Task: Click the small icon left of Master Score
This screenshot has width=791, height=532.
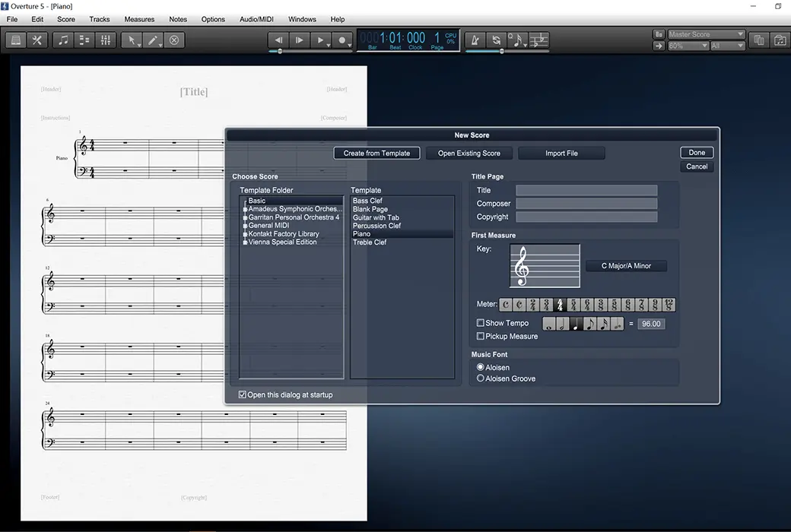Action: coord(659,34)
